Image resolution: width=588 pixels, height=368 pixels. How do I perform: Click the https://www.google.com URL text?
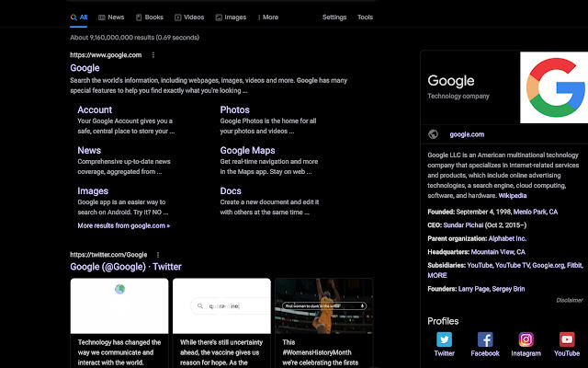106,55
